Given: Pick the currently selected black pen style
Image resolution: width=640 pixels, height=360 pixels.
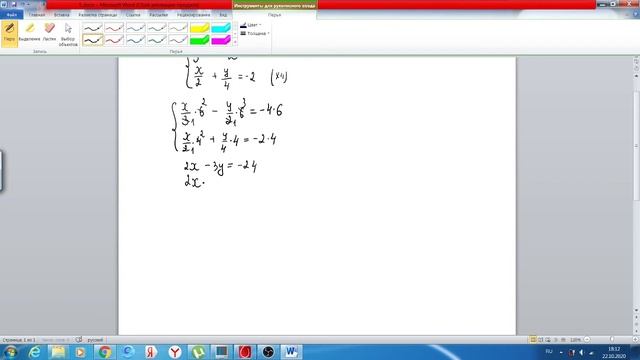Looking at the screenshot, I should coord(93,40).
